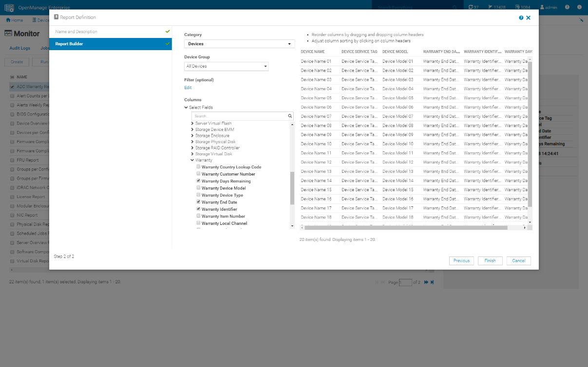Check Warranty Country Lookup Code
The width and height of the screenshot is (588, 367).
198,167
